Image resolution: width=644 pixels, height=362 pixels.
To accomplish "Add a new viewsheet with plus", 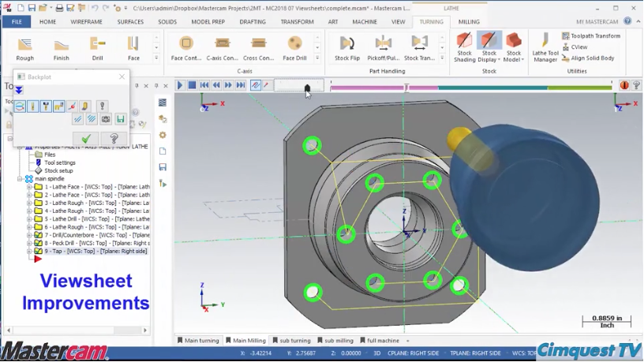I will point(408,341).
